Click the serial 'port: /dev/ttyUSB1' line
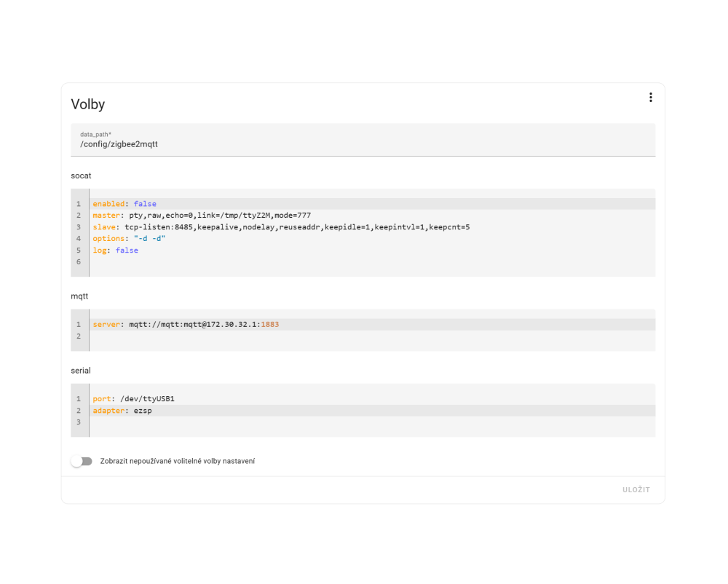This screenshot has width=728, height=584. tap(133, 399)
